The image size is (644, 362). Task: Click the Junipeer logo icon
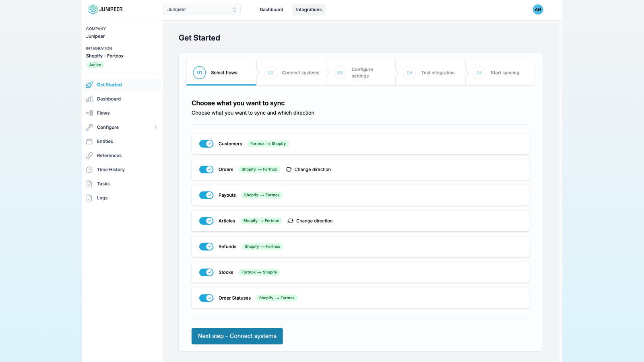[x=93, y=9]
